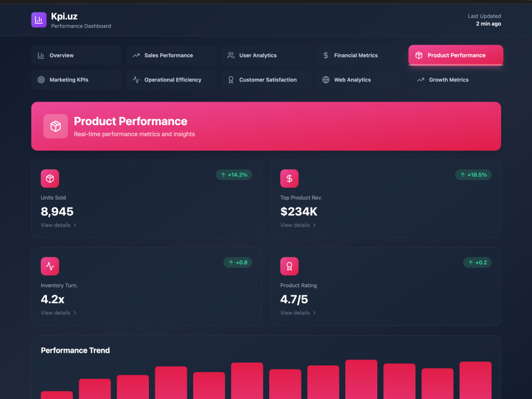
Task: Click the Inventory Turn. activity icon
Action: pyautogui.click(x=50, y=267)
